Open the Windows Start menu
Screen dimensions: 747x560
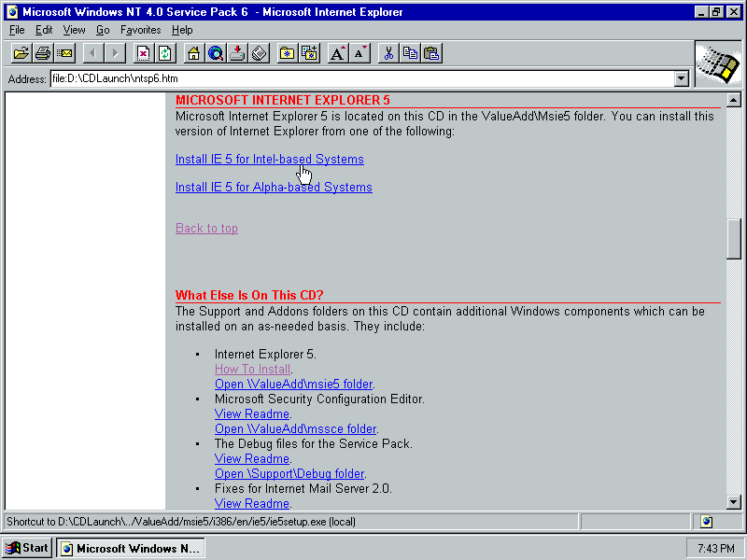(x=27, y=548)
